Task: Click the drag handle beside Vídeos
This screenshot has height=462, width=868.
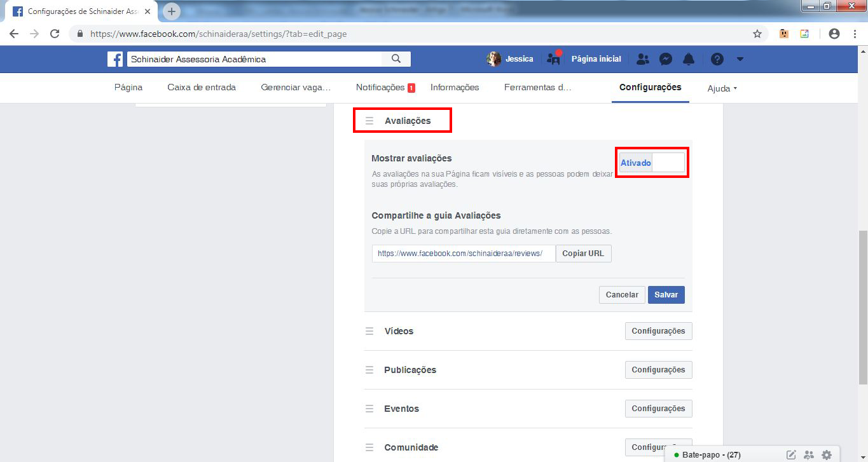Action: [369, 331]
